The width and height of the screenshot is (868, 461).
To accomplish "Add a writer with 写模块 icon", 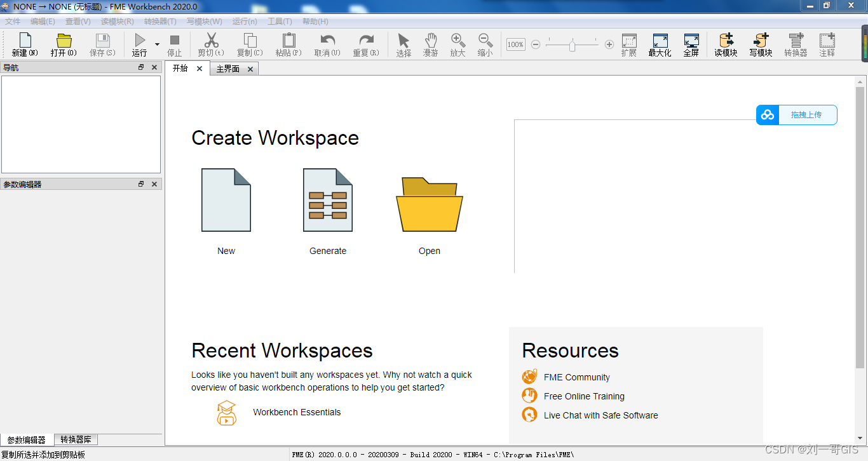I will coord(761,41).
